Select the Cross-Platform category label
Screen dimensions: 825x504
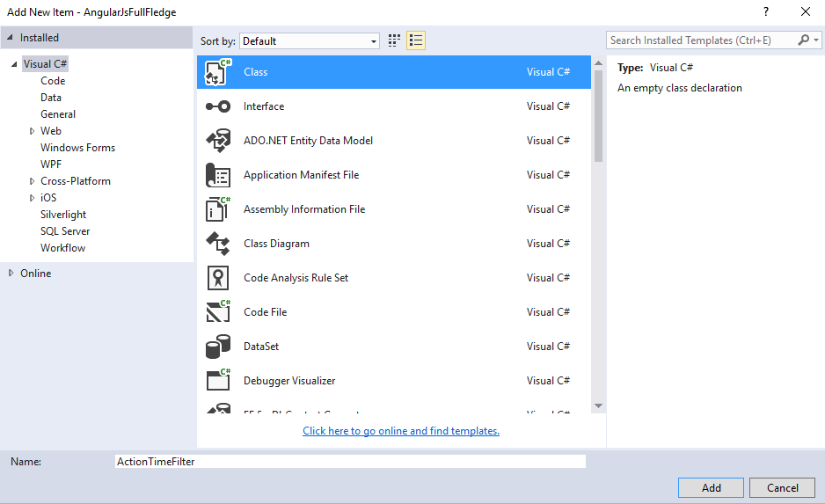click(x=76, y=181)
